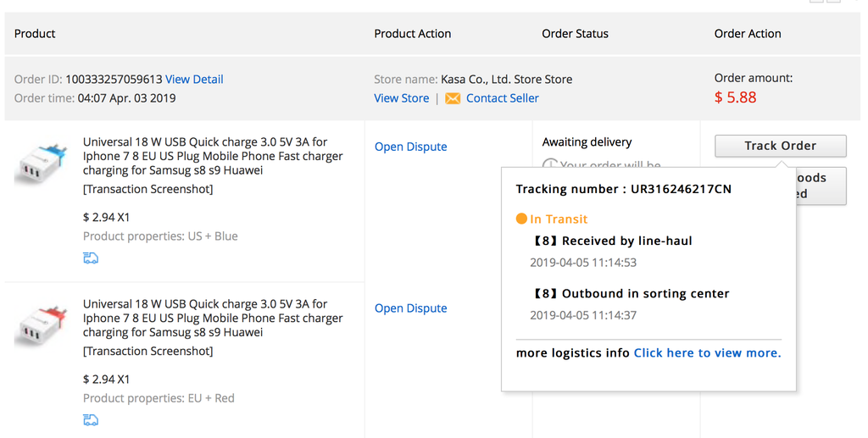Click 'Product properties: EU + Red' text

(x=159, y=398)
